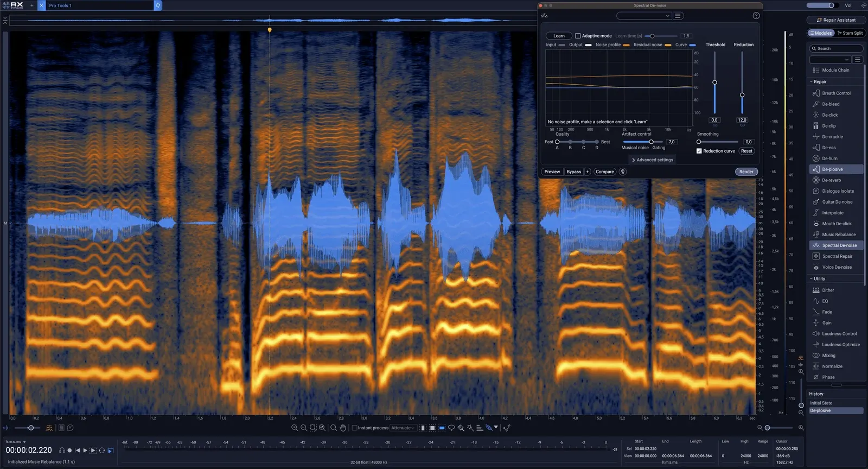This screenshot has width=868, height=469.
Task: Collapse the Utility section
Action: click(x=812, y=279)
